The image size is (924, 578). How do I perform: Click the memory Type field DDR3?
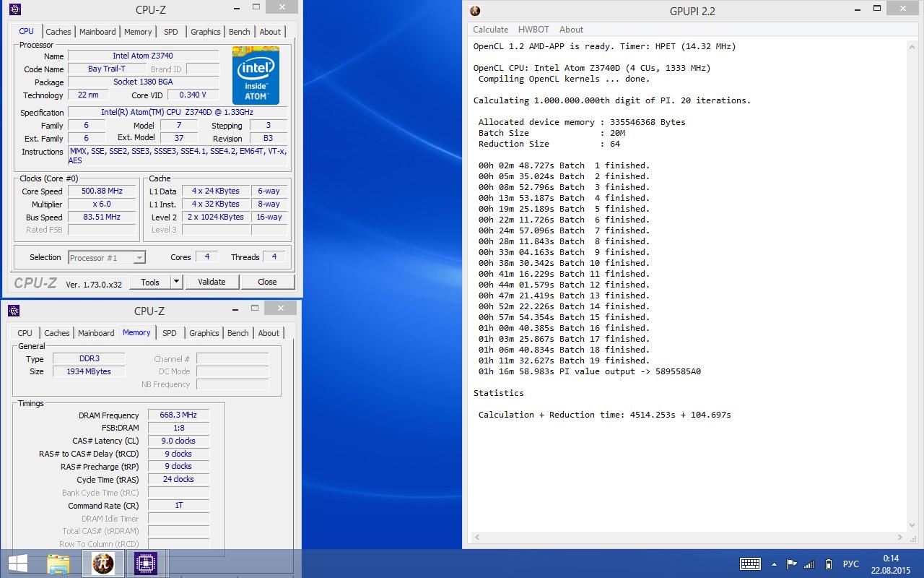point(87,358)
